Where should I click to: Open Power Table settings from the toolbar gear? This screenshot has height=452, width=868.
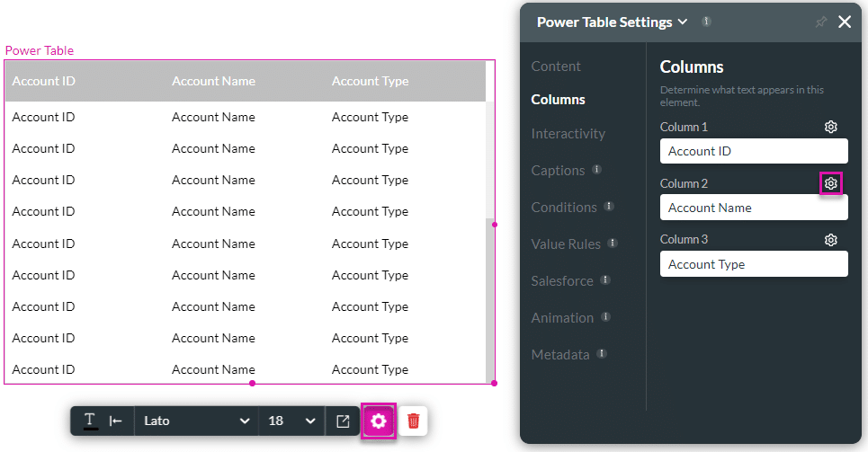379,421
